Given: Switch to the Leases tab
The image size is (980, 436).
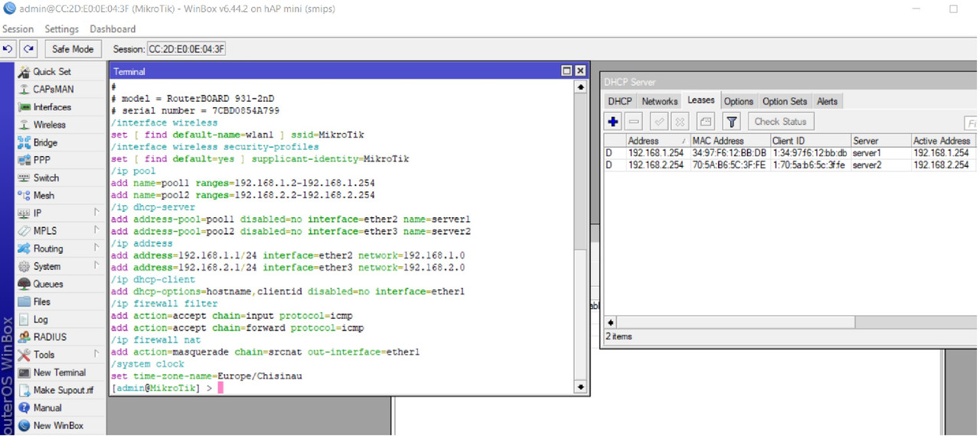Looking at the screenshot, I should [701, 100].
